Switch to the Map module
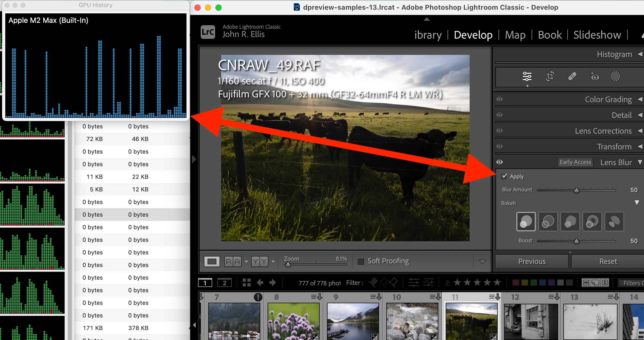This screenshot has height=340, width=644. click(x=515, y=35)
